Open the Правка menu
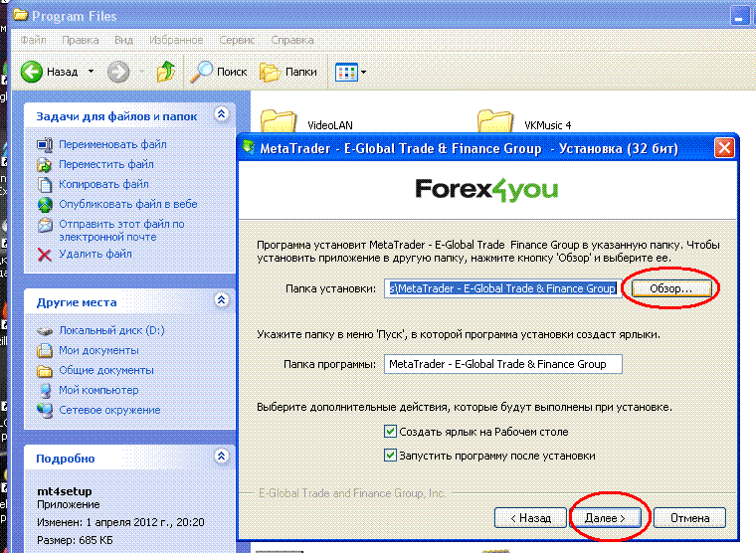 (81, 40)
